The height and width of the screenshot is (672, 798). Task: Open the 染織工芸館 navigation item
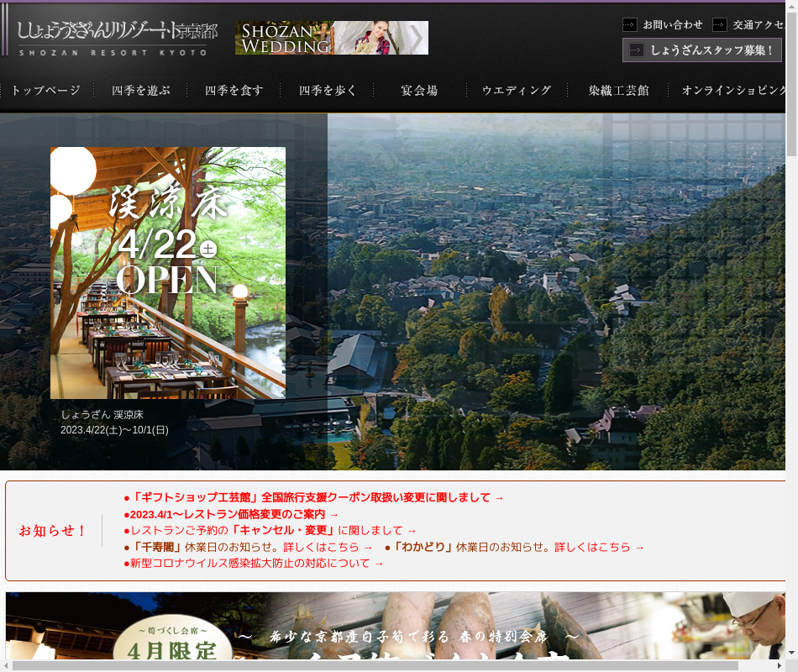618,91
